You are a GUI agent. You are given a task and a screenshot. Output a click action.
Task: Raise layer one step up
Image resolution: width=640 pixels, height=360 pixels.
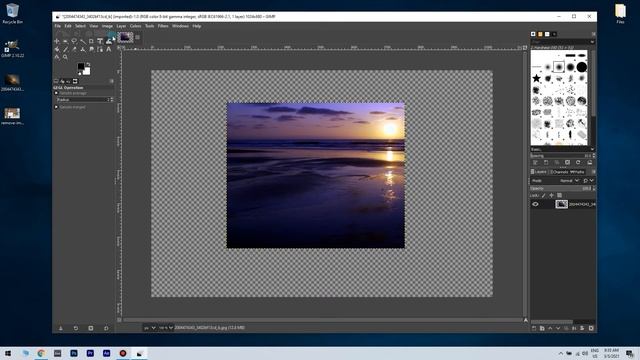click(x=550, y=328)
